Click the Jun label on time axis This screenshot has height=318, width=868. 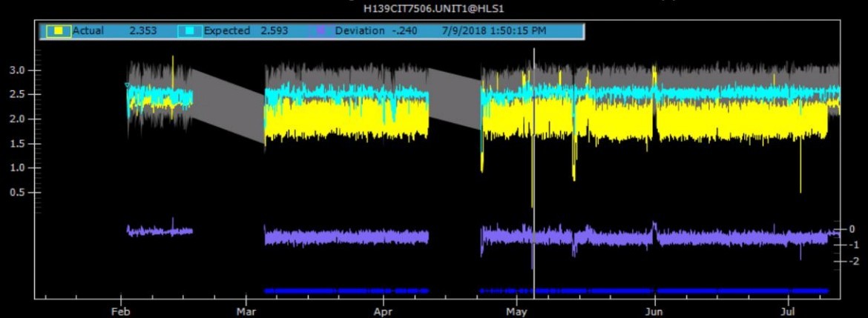tap(654, 311)
